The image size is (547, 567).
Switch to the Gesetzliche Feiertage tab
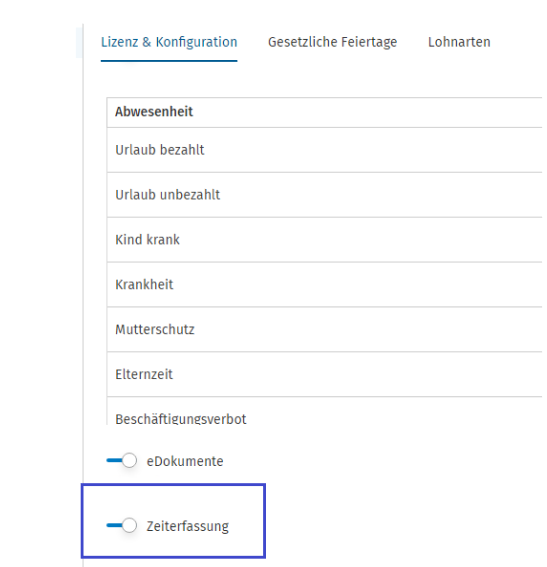332,42
